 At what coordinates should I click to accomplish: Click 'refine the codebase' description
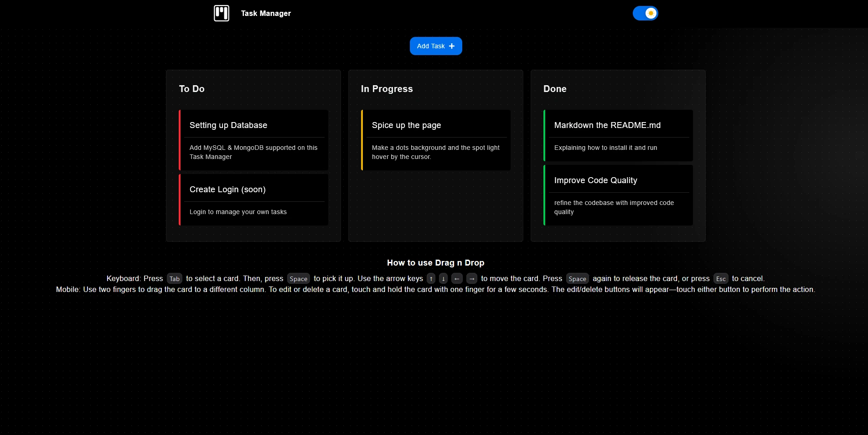pos(614,207)
